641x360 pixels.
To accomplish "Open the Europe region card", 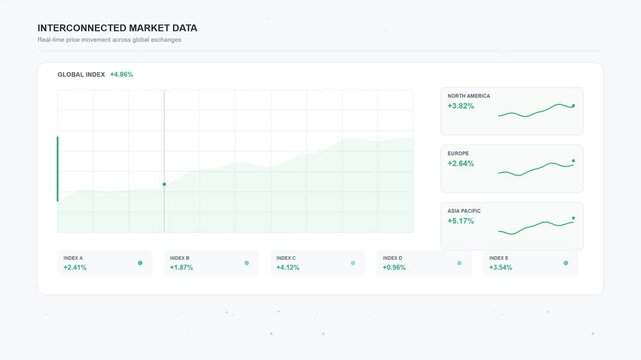I will coord(512,168).
